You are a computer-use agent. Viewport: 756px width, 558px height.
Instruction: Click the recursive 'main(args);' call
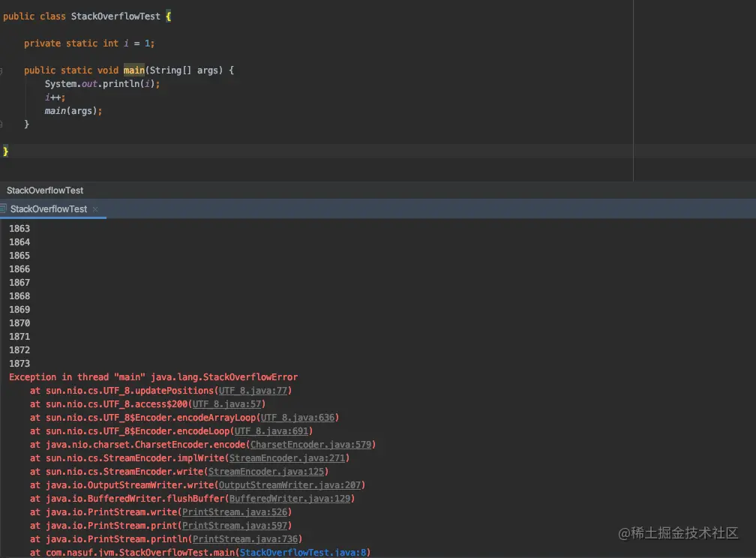click(x=73, y=111)
